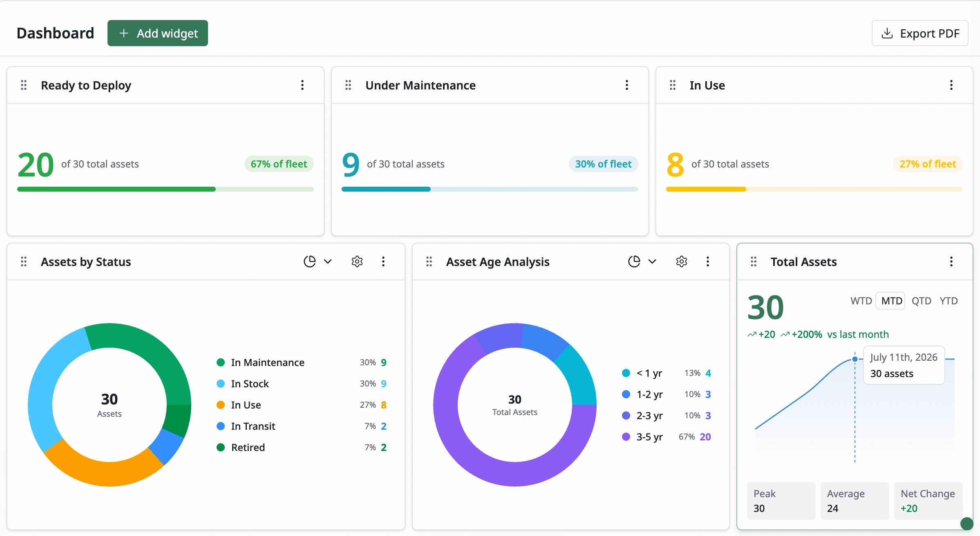Click the July 11th data point marker

click(855, 359)
